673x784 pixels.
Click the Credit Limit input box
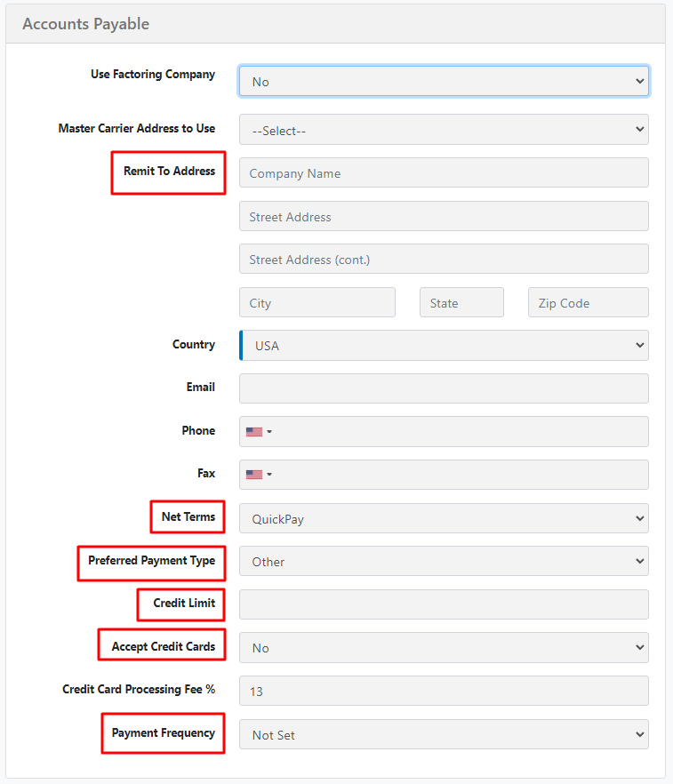click(x=444, y=604)
